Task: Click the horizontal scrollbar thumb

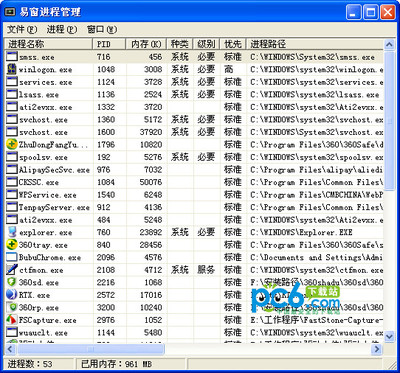Action: point(91,349)
